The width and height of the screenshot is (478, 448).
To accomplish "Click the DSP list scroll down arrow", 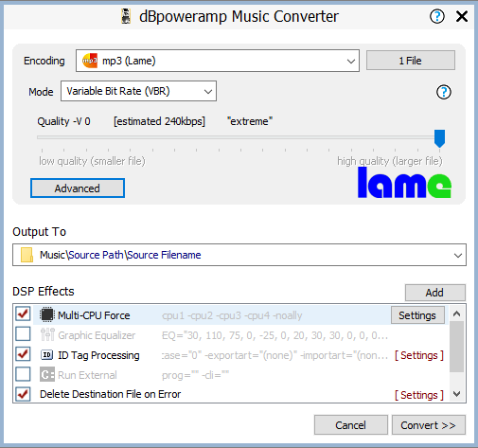I will coord(456,394).
